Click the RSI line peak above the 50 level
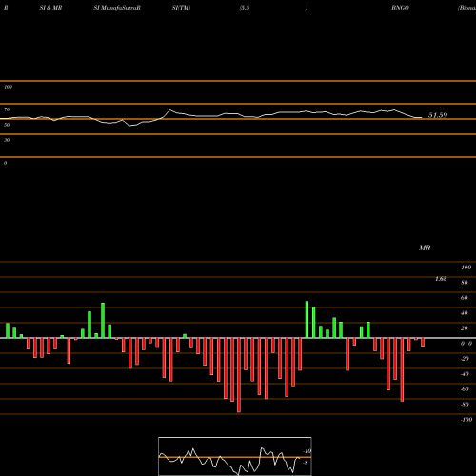 pos(170,110)
